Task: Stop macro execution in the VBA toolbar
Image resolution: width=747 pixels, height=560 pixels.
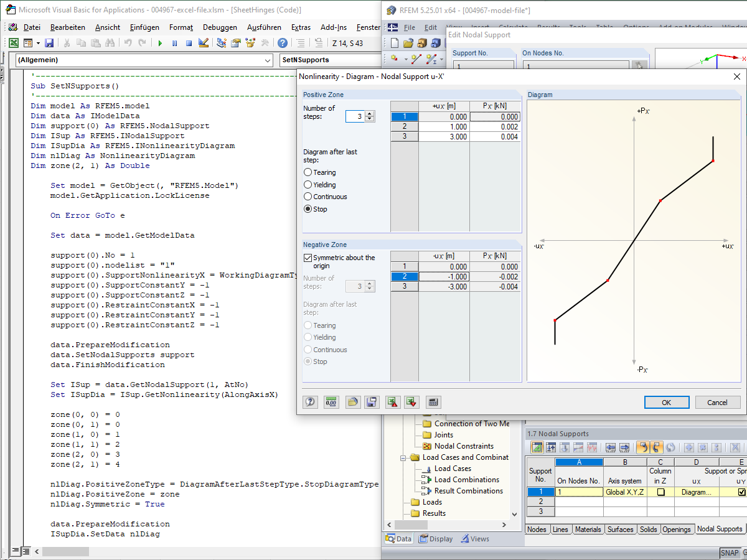Action: tap(189, 42)
